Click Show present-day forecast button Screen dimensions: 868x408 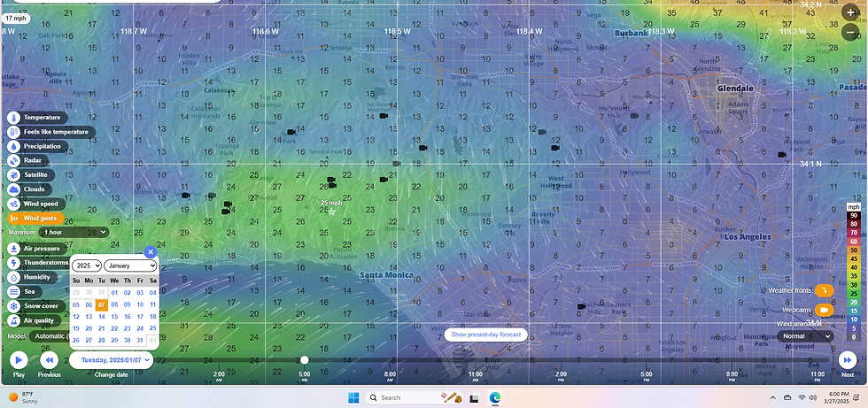(x=485, y=335)
